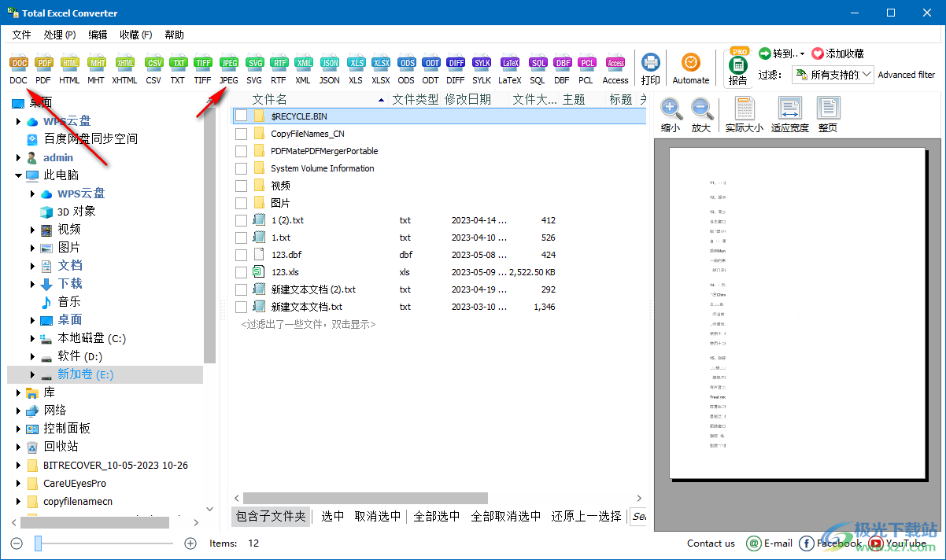Screen dimensions: 946x560
Task: Zoom out preview (缩小)
Action: [x=671, y=115]
